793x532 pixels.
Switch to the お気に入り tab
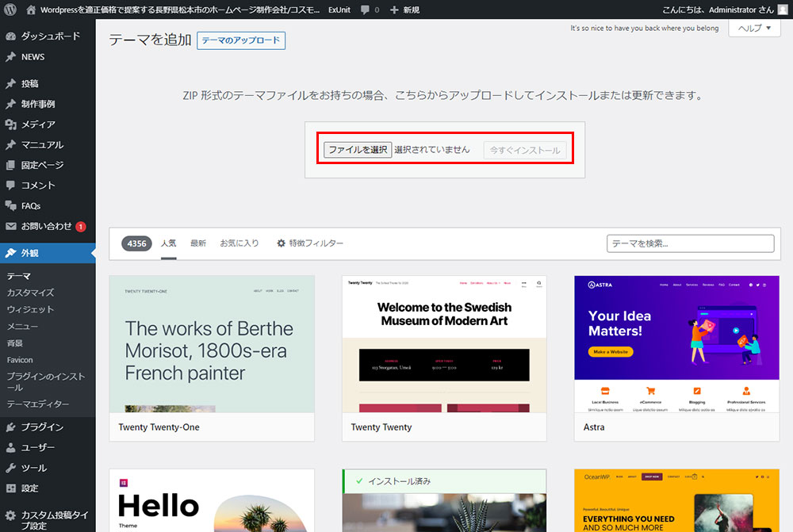[x=239, y=243]
